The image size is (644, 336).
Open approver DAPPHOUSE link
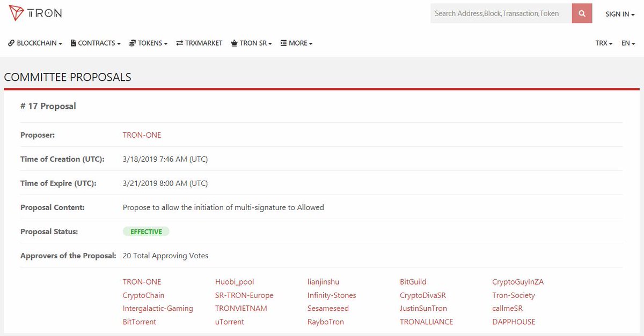pyautogui.click(x=514, y=322)
